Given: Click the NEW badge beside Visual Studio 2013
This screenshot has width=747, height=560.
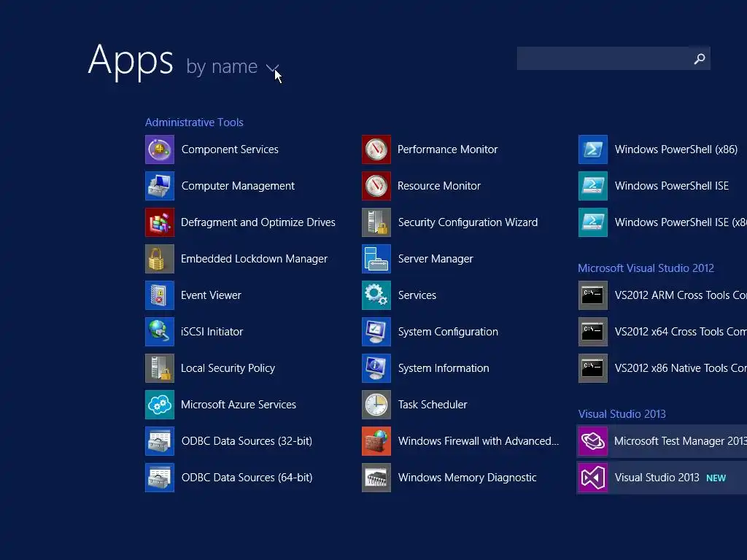Looking at the screenshot, I should tap(716, 478).
